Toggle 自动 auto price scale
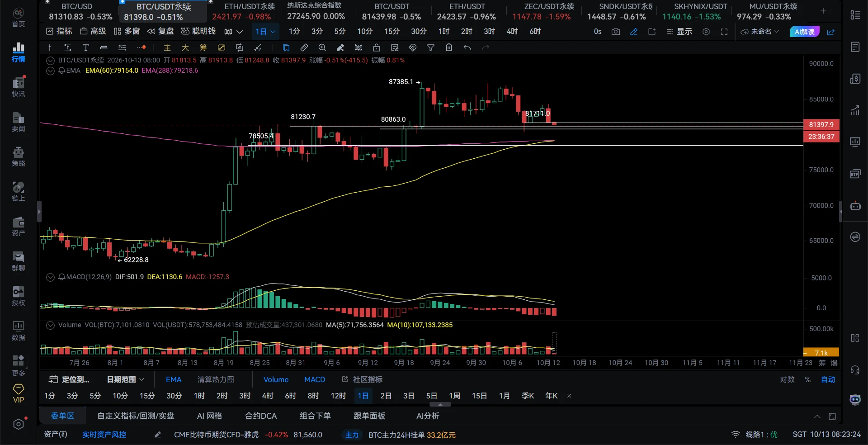 click(828, 379)
